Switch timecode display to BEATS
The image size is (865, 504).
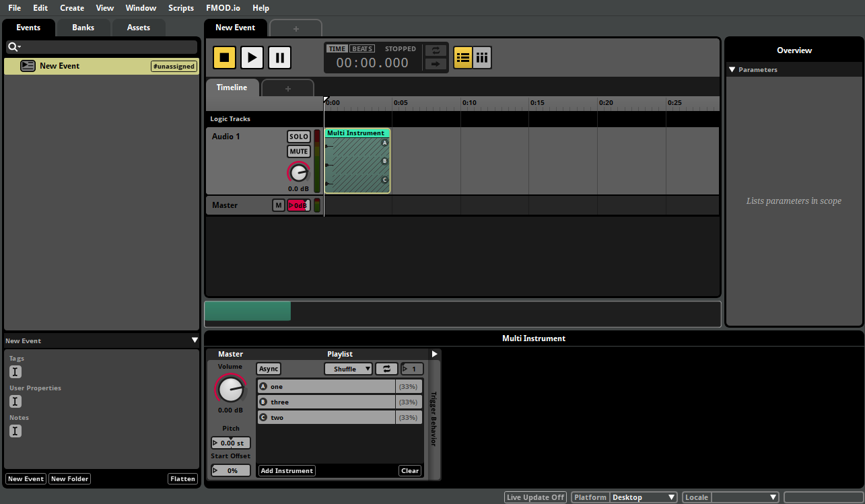pos(361,48)
